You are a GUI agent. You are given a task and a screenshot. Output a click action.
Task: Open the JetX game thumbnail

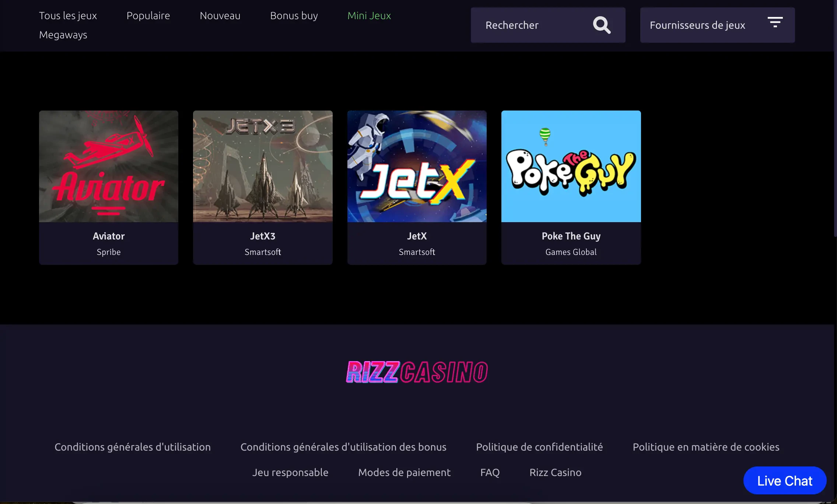coord(417,166)
